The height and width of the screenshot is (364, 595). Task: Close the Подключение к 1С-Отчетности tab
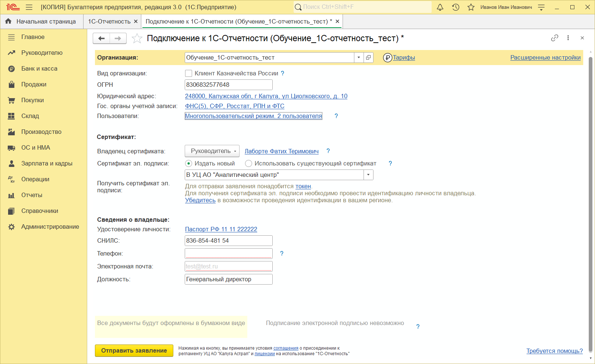(x=337, y=22)
